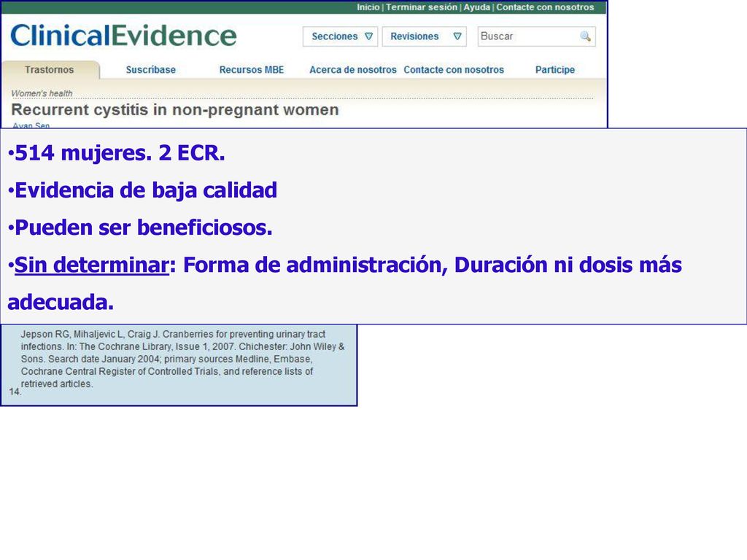The width and height of the screenshot is (747, 560).
Task: Open Acerca de nosotros tab
Action: click(352, 69)
